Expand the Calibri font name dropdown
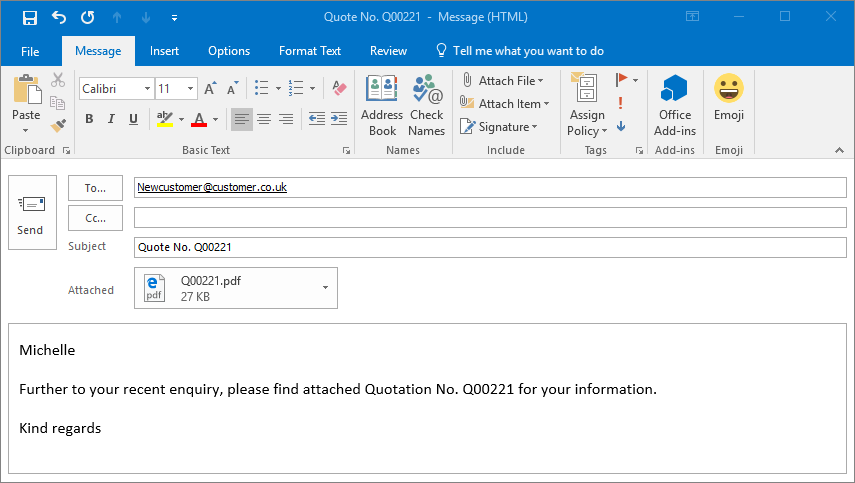Viewport: 855px width, 483px height. [148, 89]
